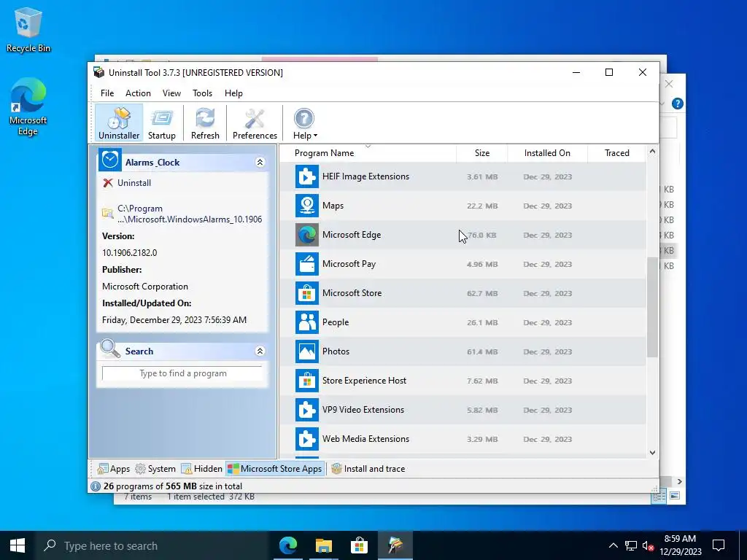The height and width of the screenshot is (560, 747).
Task: Select the Microsoft Edge desktop shortcut
Action: point(28,107)
